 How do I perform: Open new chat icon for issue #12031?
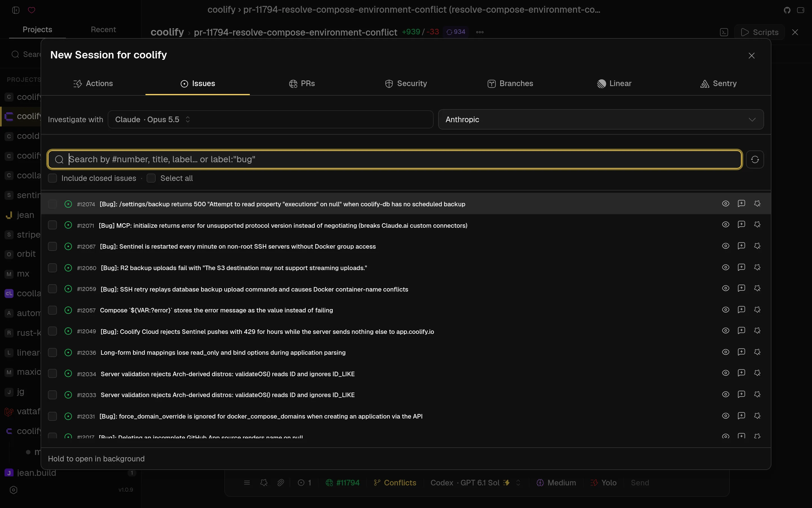pos(741,416)
